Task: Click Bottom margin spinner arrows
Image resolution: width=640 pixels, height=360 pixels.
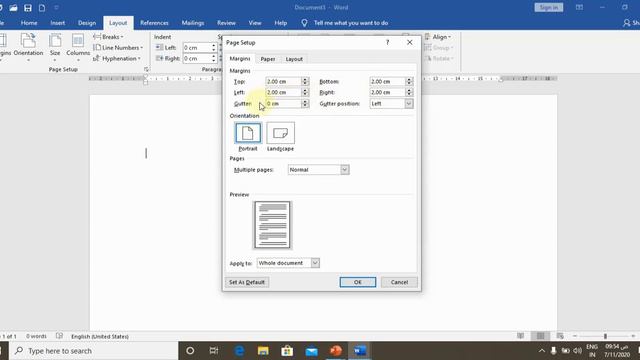Action: (409, 82)
